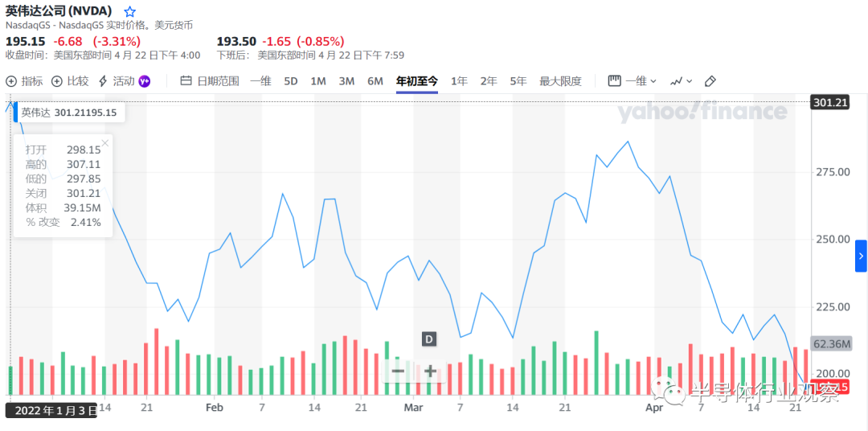Expand the blue right-side panel arrow
Viewport: 868px width, 431px height.
coord(861,256)
